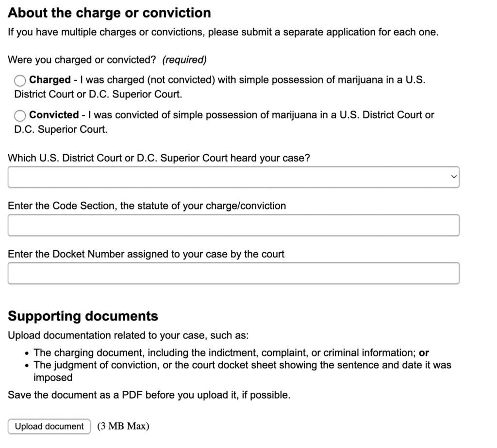The height and width of the screenshot is (448, 497).
Task: Click the "Enter the Docket Number" field label
Action: point(146,254)
